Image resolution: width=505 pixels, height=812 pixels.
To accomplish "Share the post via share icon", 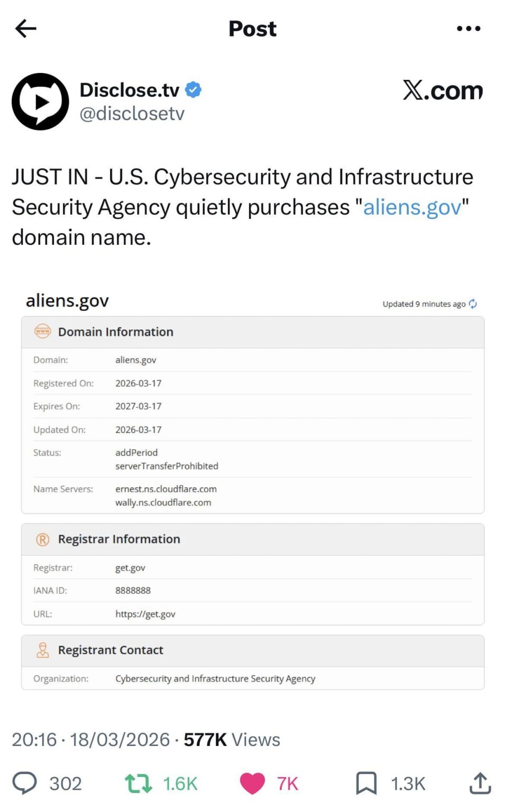I will (x=480, y=783).
